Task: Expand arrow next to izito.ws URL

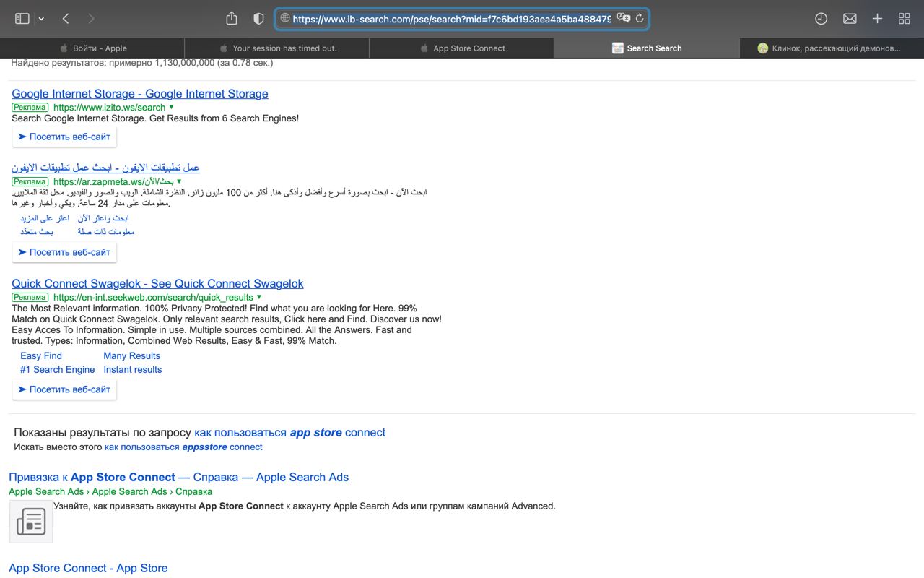Action: tap(171, 107)
